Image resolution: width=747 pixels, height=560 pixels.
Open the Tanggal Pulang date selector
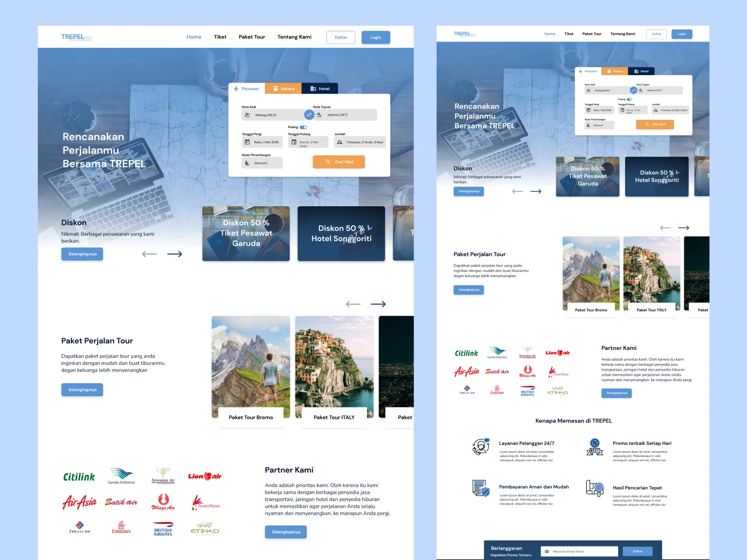309,141
